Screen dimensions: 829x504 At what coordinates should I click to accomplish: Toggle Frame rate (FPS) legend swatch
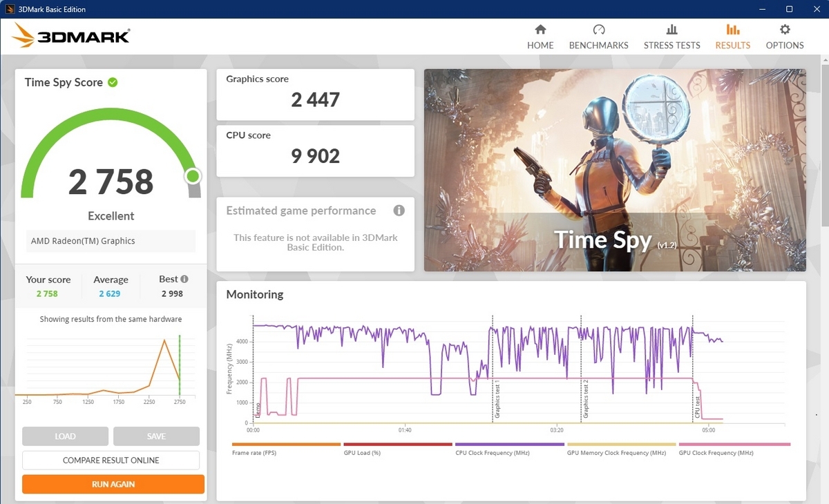click(286, 445)
